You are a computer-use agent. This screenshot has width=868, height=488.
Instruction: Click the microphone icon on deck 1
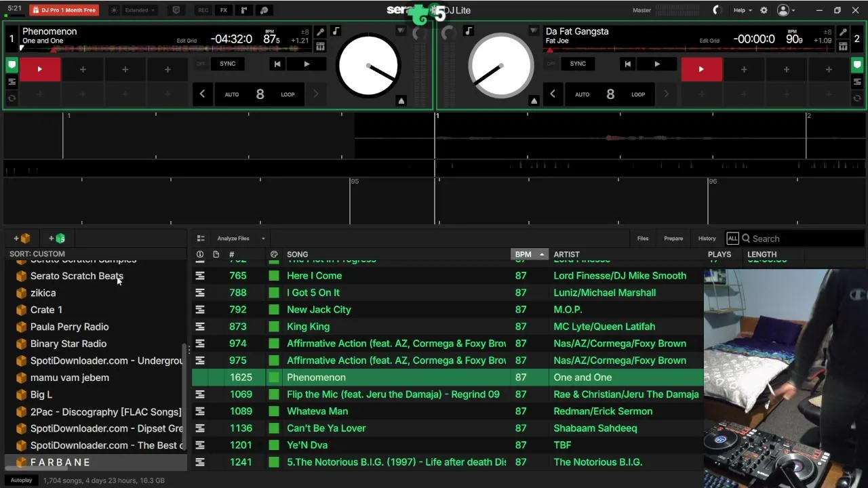coord(320,32)
